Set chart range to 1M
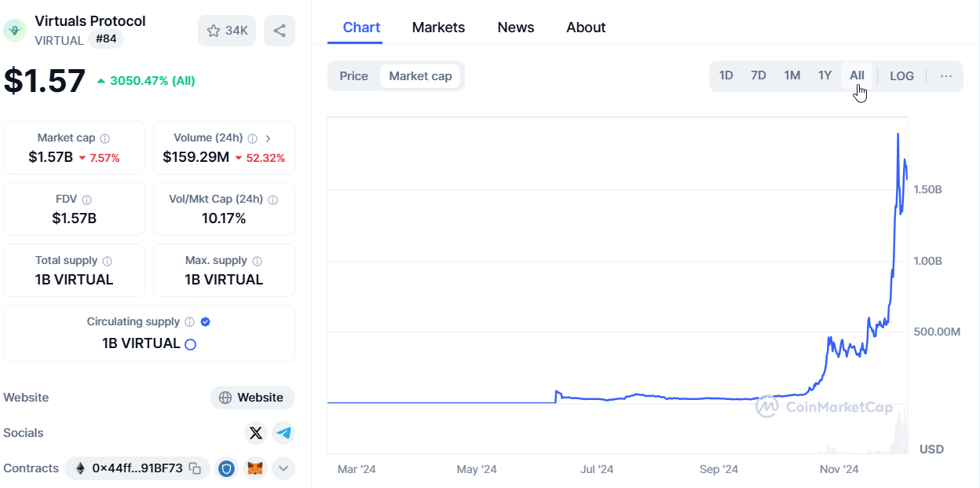This screenshot has height=488, width=980. [x=792, y=76]
